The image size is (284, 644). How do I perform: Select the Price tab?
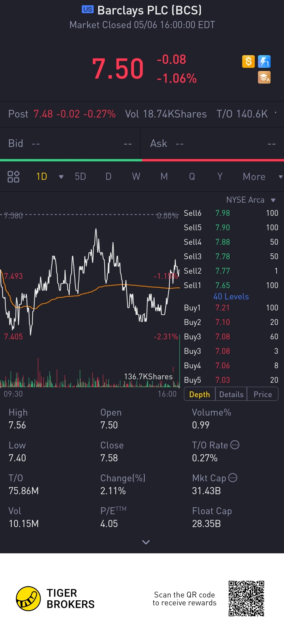[262, 394]
